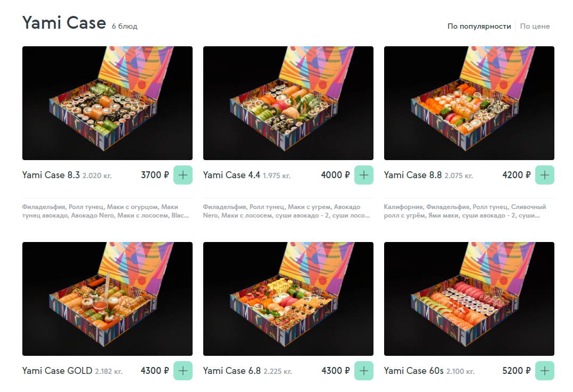Open the Yami Case GOLD title link

point(57,371)
